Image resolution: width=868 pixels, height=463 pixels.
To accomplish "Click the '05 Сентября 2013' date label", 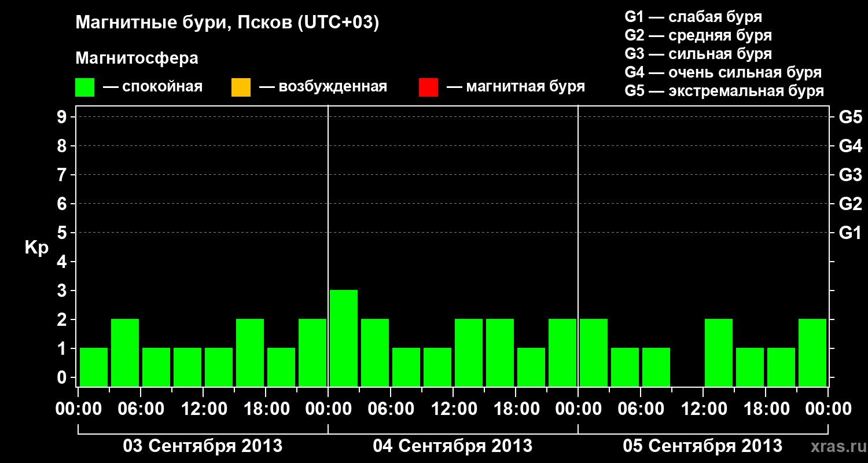I will (x=703, y=446).
